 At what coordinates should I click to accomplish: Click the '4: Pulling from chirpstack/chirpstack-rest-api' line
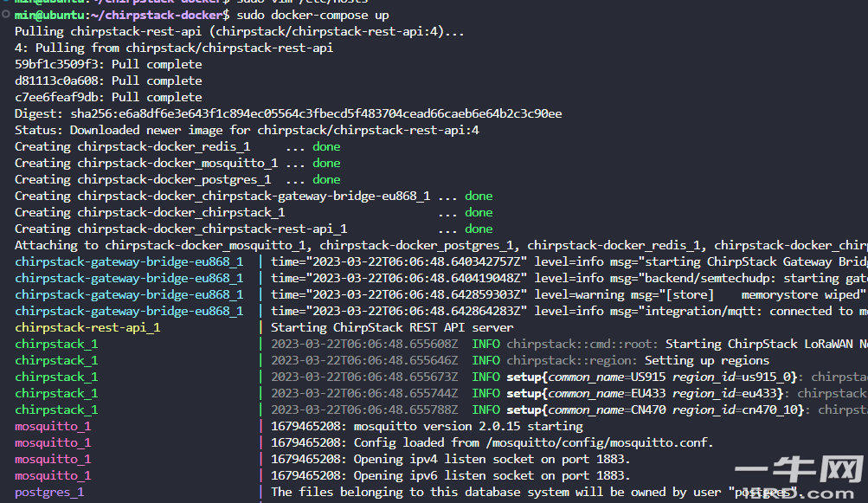point(174,48)
